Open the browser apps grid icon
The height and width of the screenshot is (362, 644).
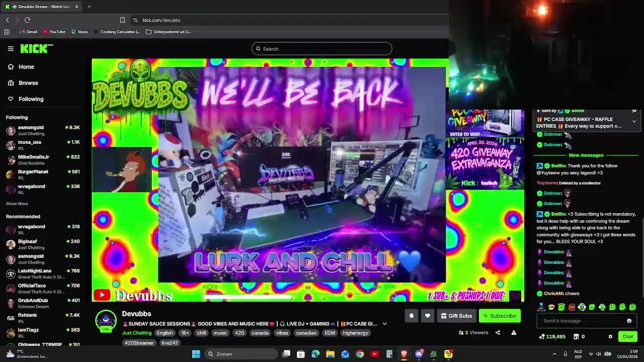pos(7,32)
